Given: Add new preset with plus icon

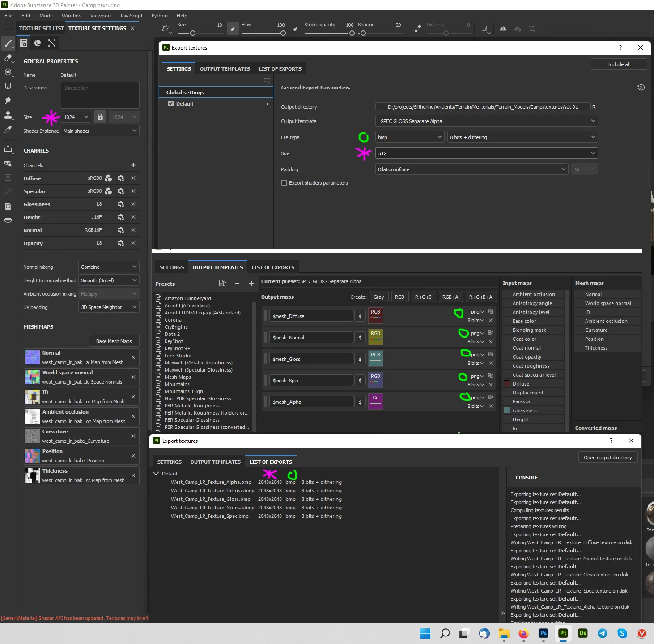Looking at the screenshot, I should pyautogui.click(x=251, y=284).
